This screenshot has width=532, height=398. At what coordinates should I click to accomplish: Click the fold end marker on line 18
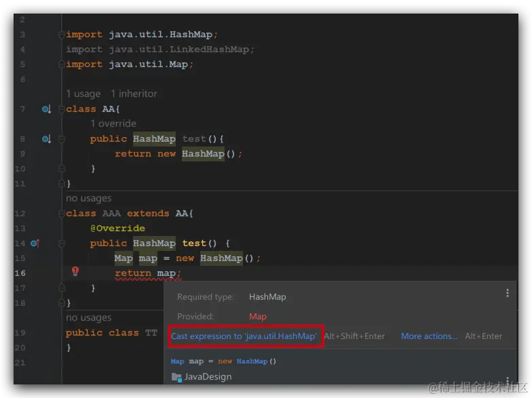click(62, 302)
